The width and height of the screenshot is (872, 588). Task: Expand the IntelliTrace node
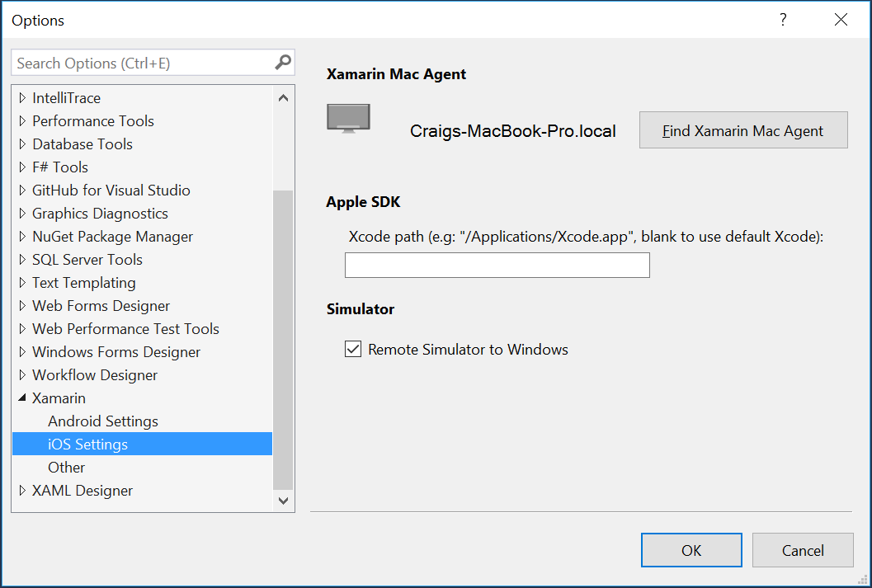22,98
